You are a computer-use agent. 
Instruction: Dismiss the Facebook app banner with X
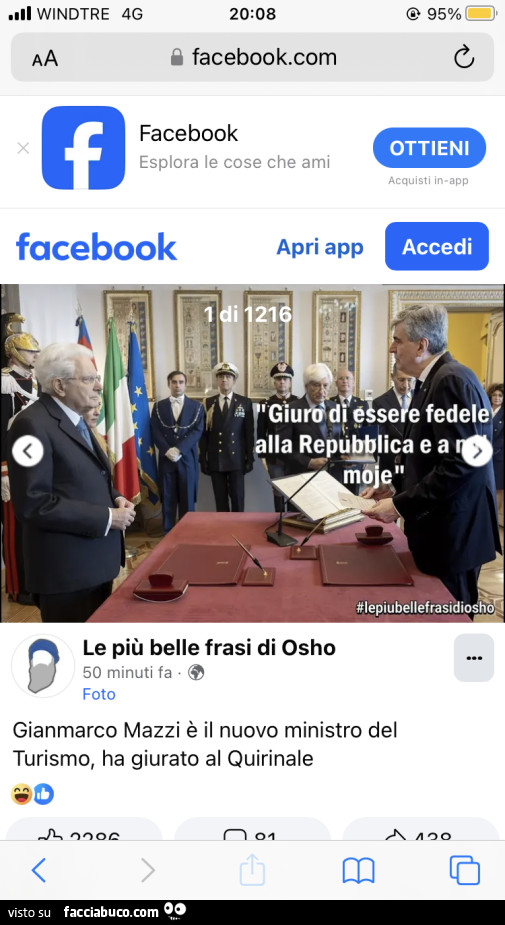click(24, 148)
